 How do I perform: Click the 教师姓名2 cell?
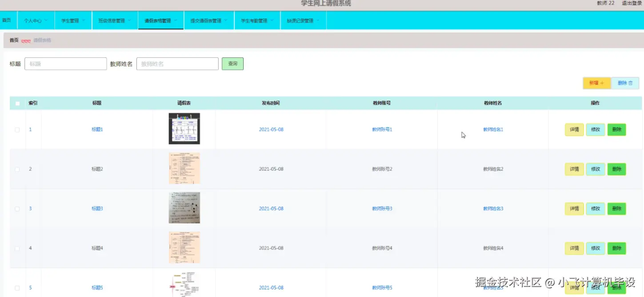click(x=493, y=169)
